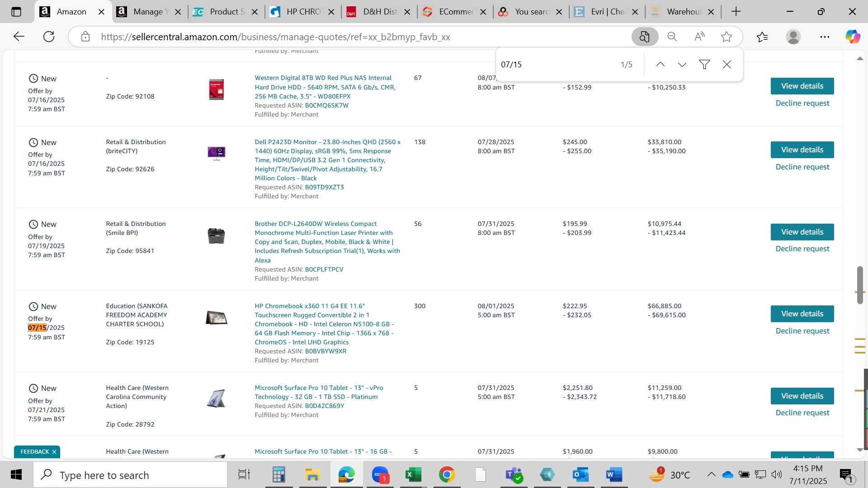Click the page vertical scrollbar thumb
The width and height of the screenshot is (868, 488).
[860, 285]
